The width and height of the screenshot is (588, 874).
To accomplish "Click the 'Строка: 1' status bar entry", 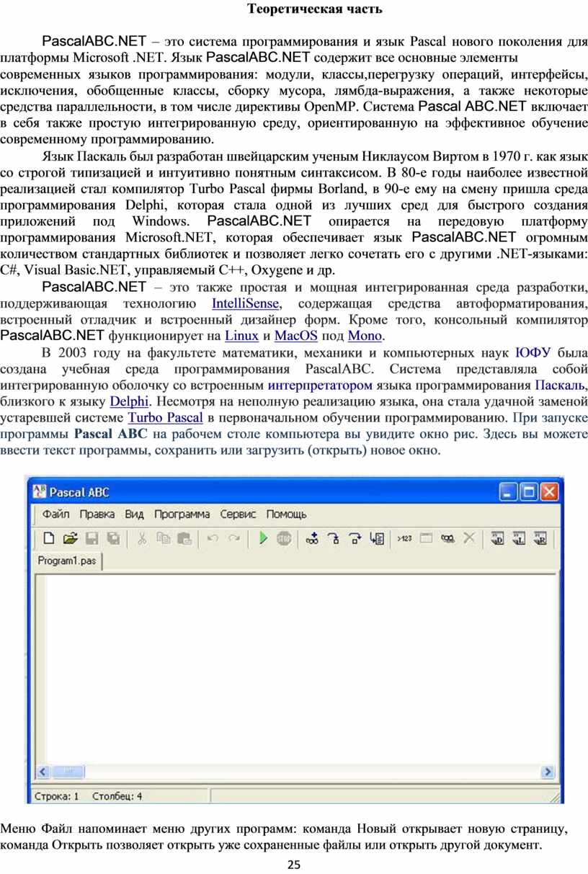I will click(x=57, y=795).
